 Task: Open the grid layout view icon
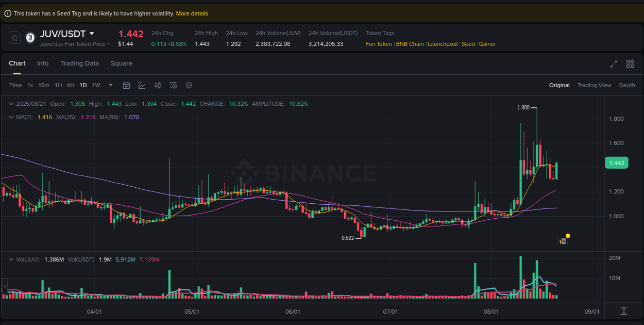pos(630,64)
